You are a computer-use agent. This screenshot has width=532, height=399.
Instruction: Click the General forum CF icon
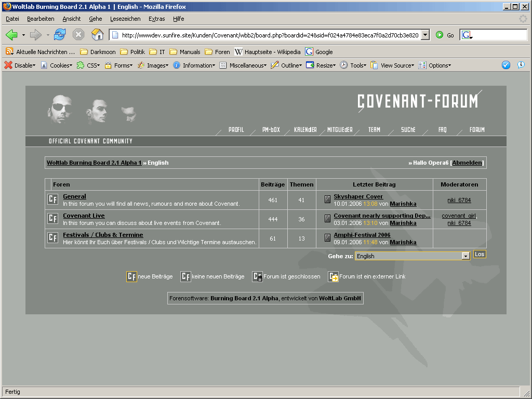pos(52,199)
